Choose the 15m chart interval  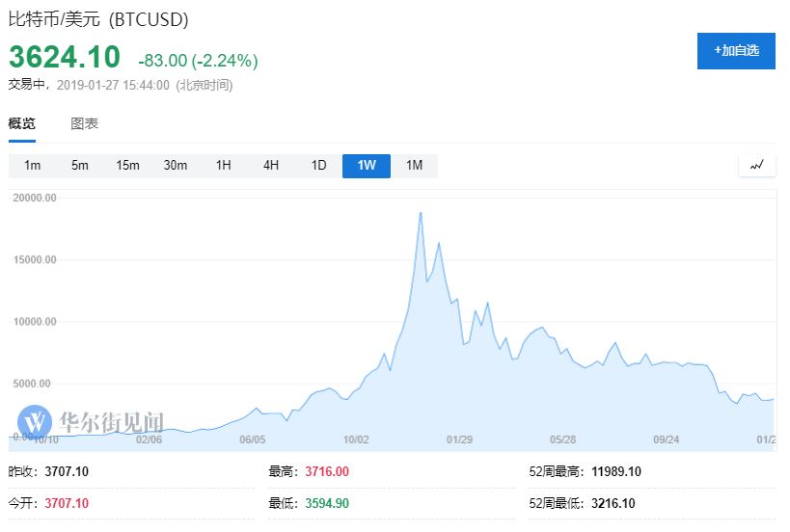[x=127, y=165]
